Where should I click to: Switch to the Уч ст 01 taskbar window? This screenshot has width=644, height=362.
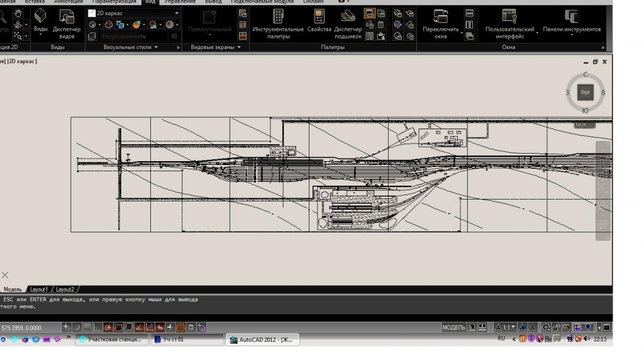187,339
